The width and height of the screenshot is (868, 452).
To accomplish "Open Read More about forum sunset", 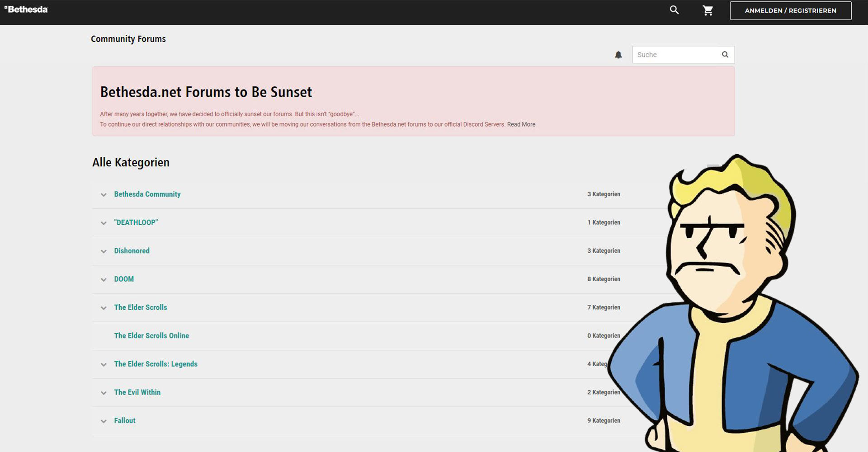I will 521,124.
